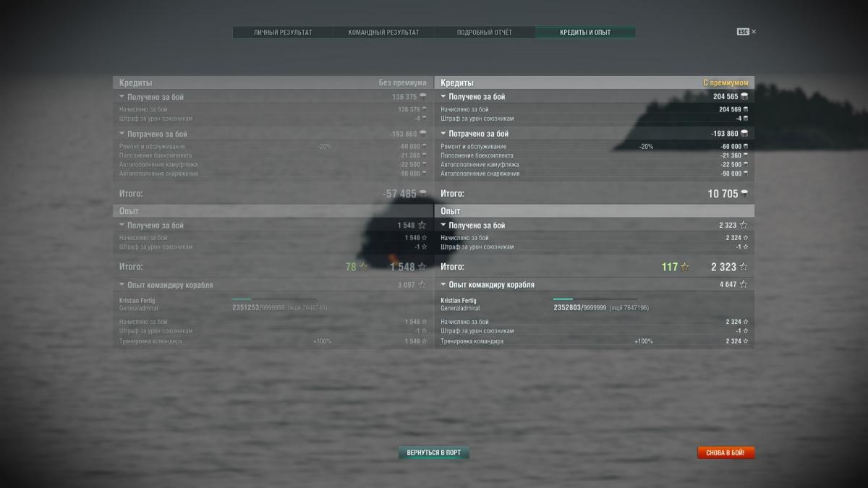Click the premium commander XP progress bar
868x488 pixels.
(595, 299)
